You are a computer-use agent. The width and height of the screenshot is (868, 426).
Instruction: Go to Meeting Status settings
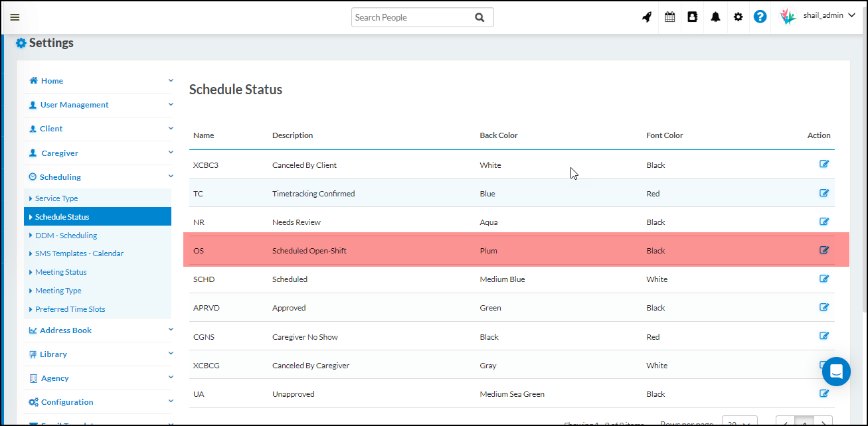pos(60,272)
